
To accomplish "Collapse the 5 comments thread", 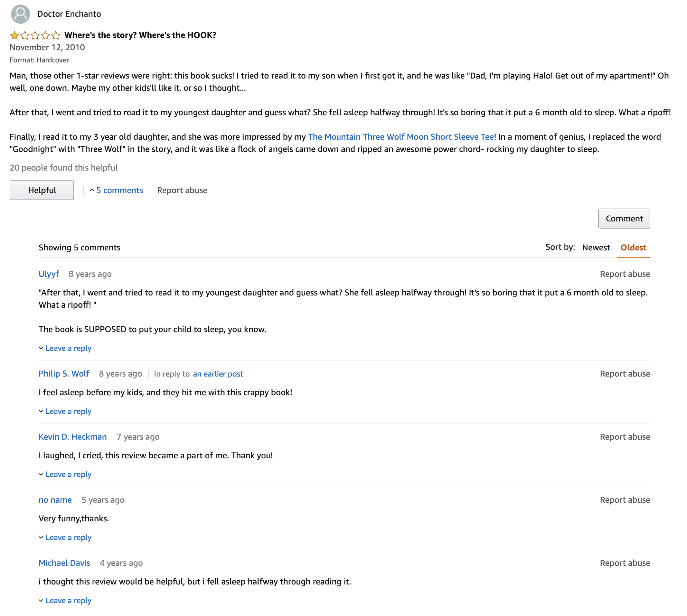I will (116, 190).
